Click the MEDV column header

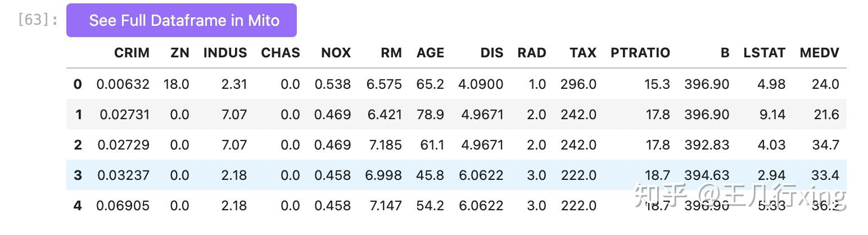point(819,53)
